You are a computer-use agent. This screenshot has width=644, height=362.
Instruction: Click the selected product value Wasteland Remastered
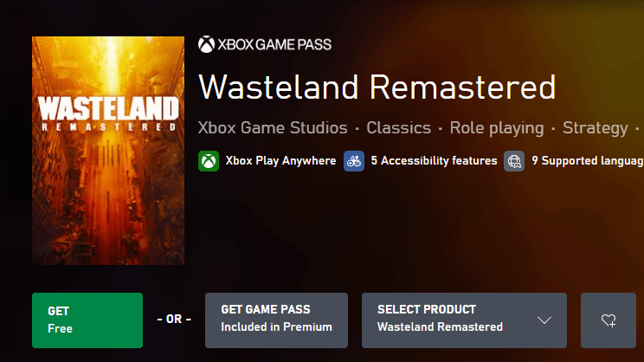tap(440, 327)
